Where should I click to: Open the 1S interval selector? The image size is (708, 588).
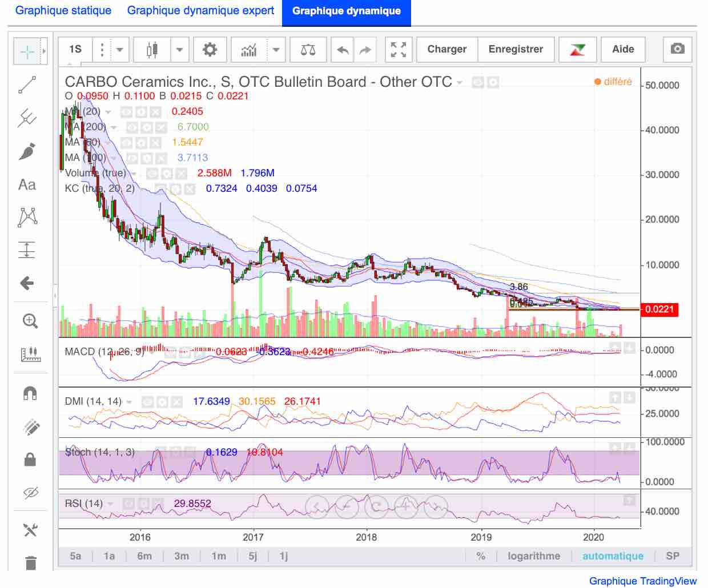75,50
